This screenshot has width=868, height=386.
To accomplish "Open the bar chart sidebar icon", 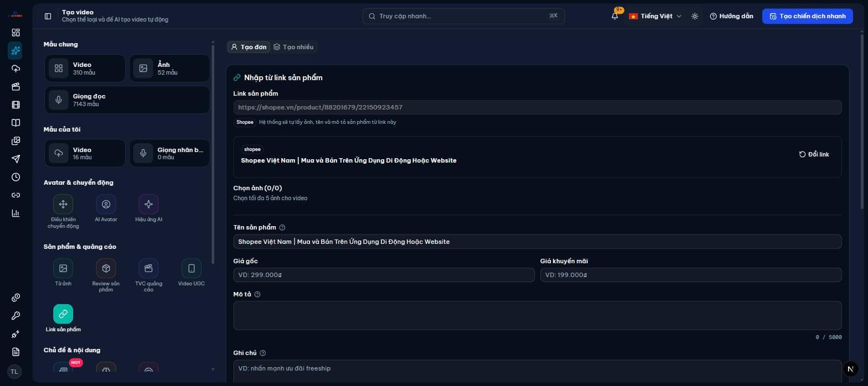I will click(15, 213).
